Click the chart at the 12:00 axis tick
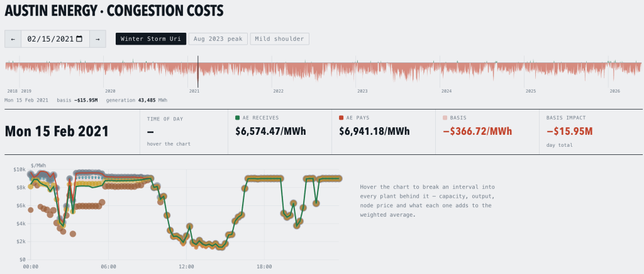The width and height of the screenshot is (644, 274). coord(186,266)
